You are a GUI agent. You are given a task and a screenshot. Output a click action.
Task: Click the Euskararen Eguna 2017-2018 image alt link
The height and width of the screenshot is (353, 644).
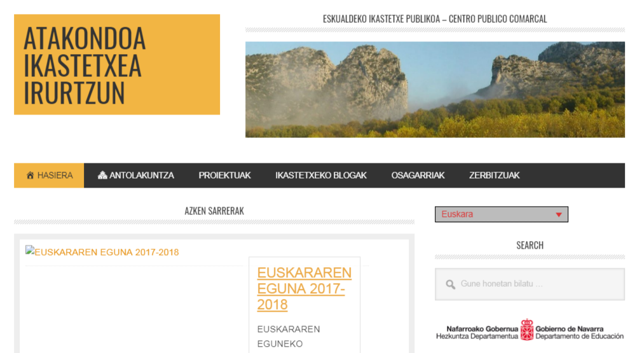107,253
